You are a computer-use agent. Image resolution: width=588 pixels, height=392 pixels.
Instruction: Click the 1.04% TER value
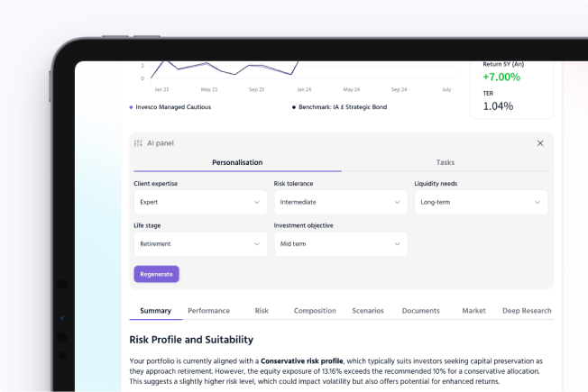[x=498, y=106]
